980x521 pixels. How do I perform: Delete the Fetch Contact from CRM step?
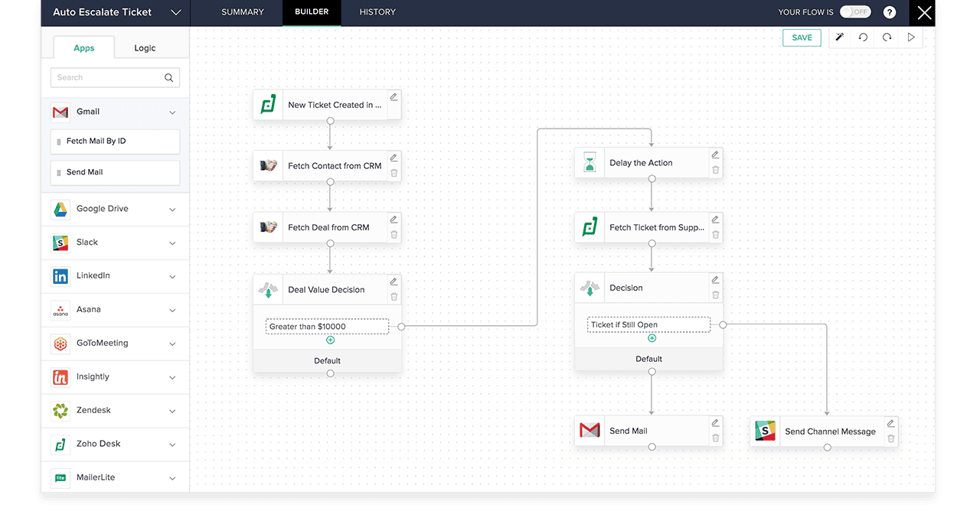394,173
